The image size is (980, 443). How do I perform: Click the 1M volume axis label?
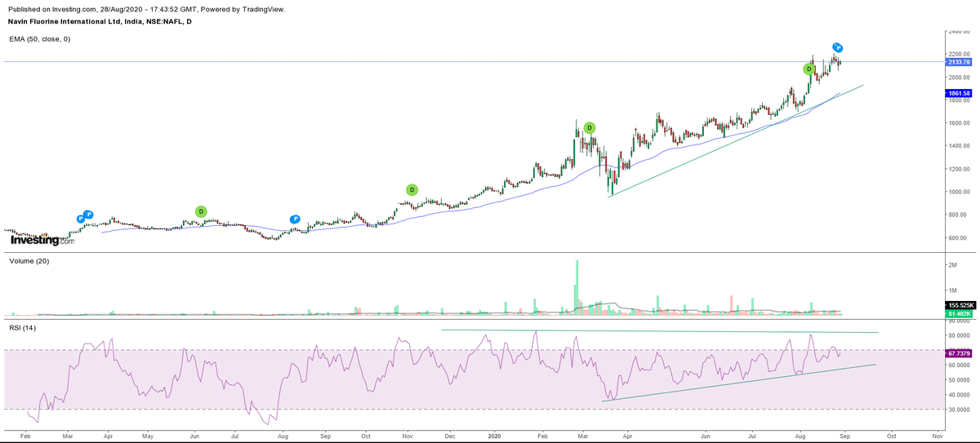[x=953, y=290]
